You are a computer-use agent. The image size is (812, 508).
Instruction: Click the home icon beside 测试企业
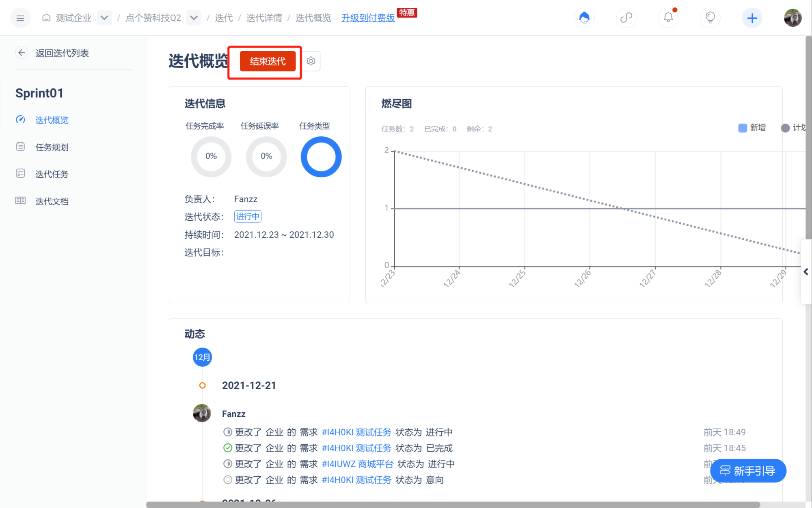[46, 18]
